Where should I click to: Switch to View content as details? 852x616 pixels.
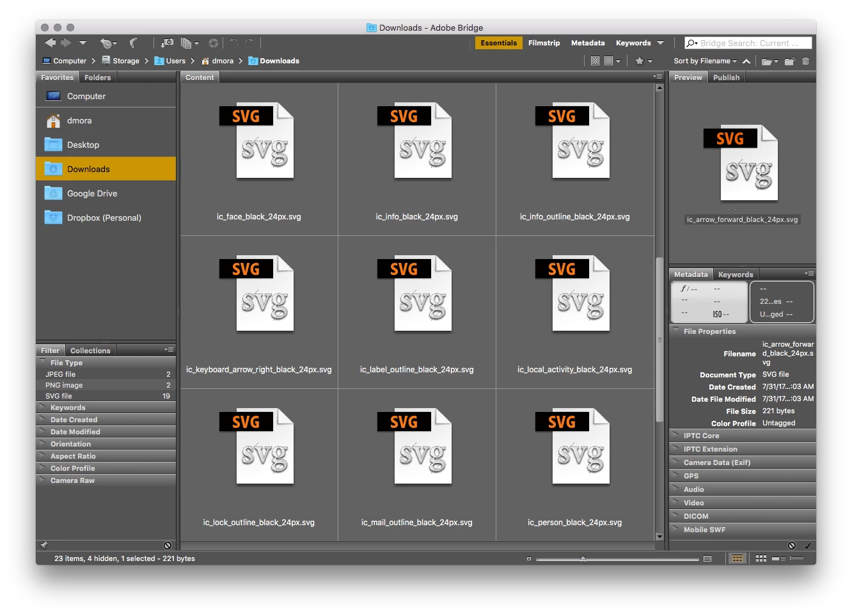pos(778,558)
